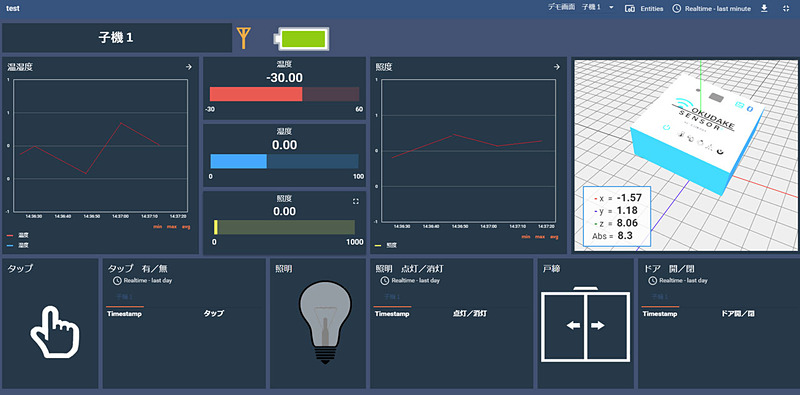Screen dimensions: 800x395
Task: Expand the 照度 bar widget to fullscreen
Action: (x=356, y=202)
